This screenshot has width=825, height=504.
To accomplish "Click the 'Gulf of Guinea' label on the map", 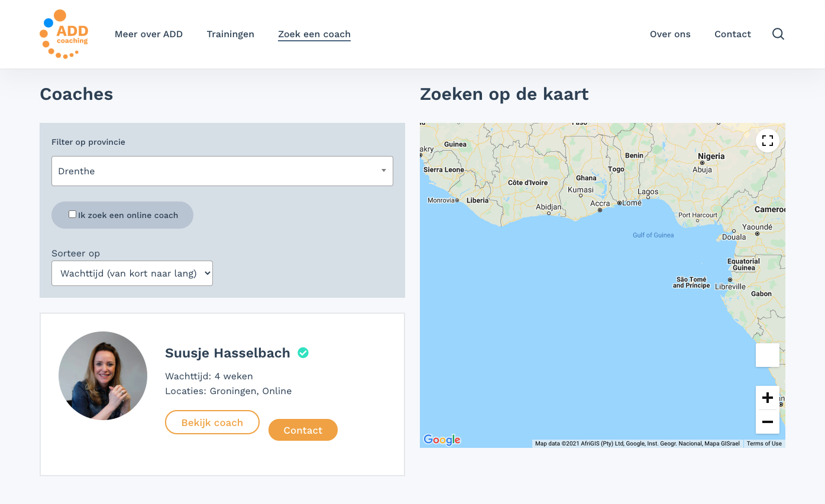I will pos(653,235).
